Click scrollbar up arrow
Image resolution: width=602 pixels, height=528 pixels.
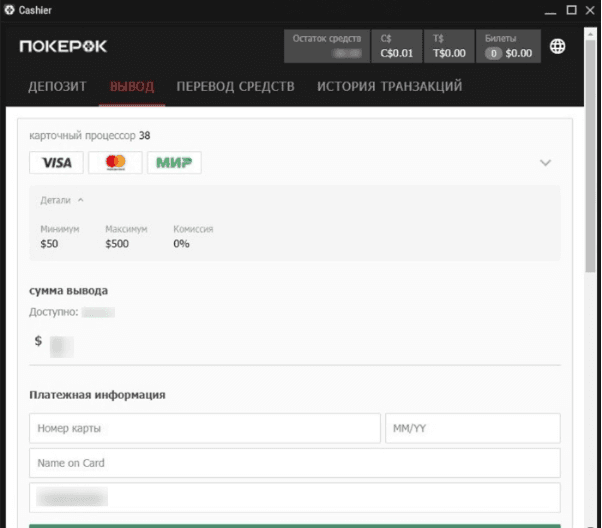[x=590, y=34]
